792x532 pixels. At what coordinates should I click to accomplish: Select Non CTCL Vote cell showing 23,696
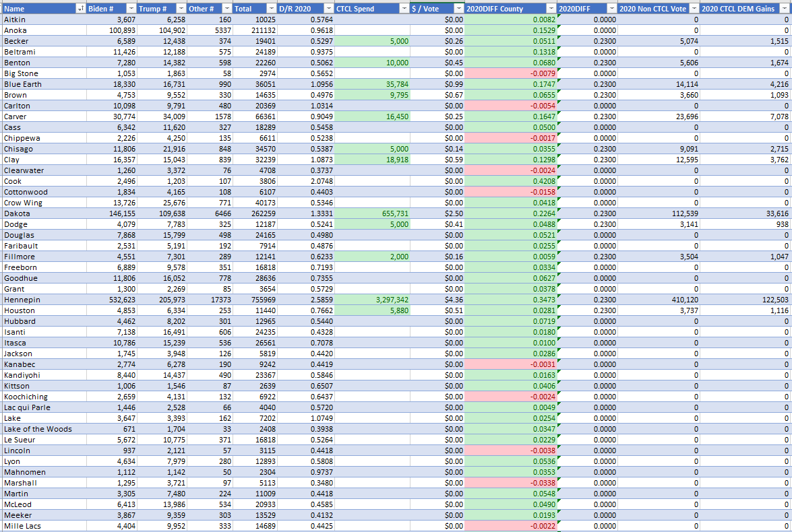click(659, 117)
